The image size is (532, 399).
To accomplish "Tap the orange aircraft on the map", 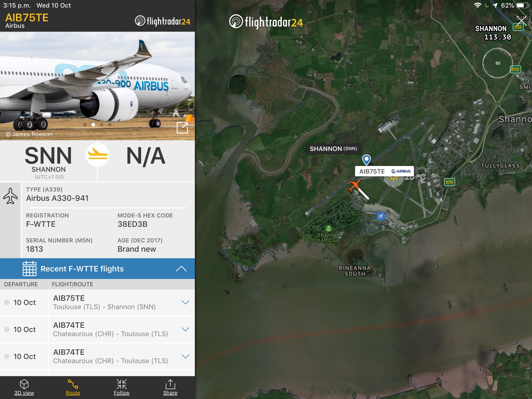I will [x=354, y=186].
